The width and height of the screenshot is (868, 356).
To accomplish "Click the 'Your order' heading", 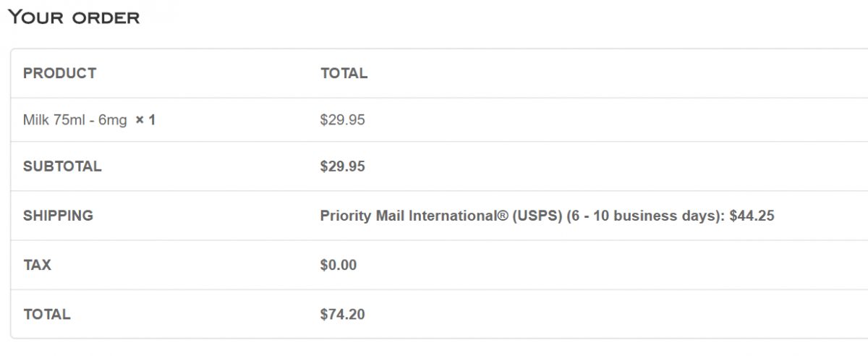I will click(73, 17).
